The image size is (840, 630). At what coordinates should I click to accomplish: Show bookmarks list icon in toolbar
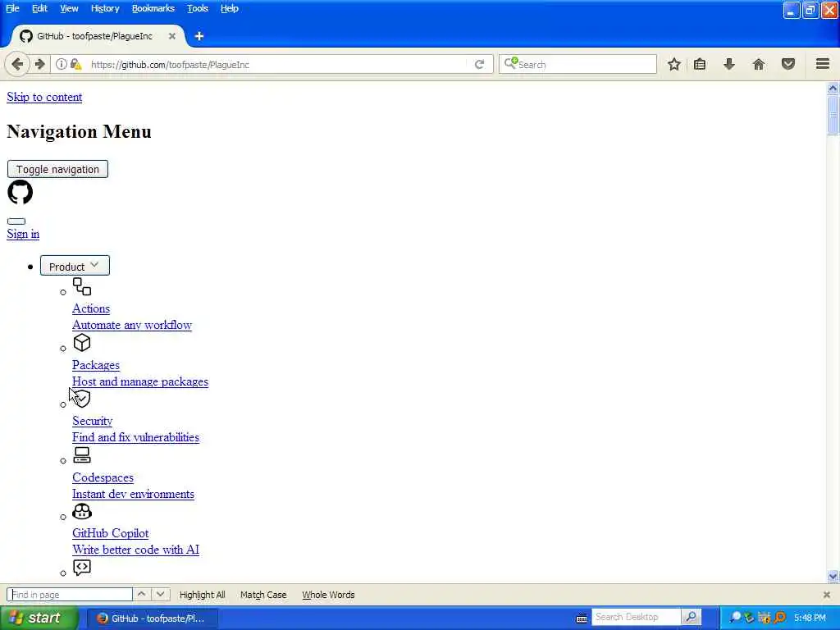coord(700,64)
